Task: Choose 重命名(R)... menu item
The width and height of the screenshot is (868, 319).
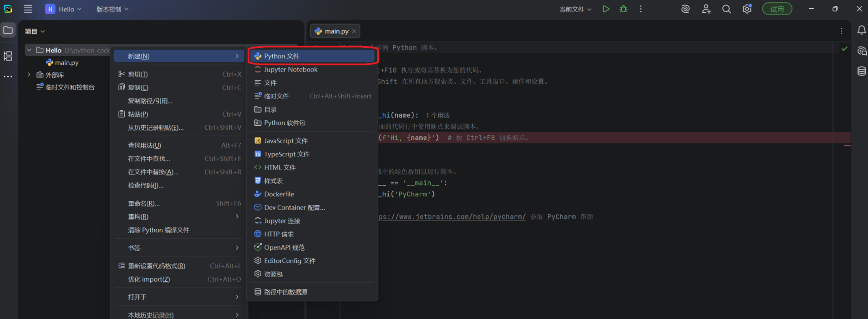Action: tap(179, 203)
